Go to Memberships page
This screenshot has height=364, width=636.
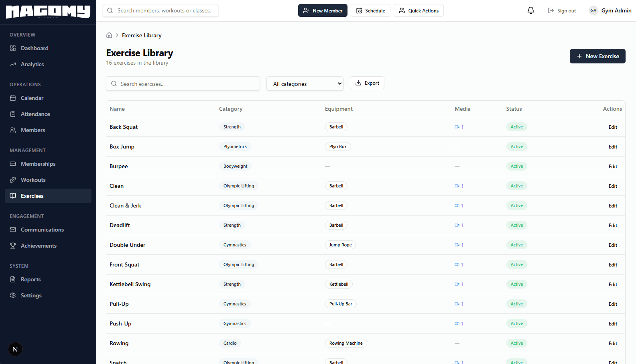[48, 164]
